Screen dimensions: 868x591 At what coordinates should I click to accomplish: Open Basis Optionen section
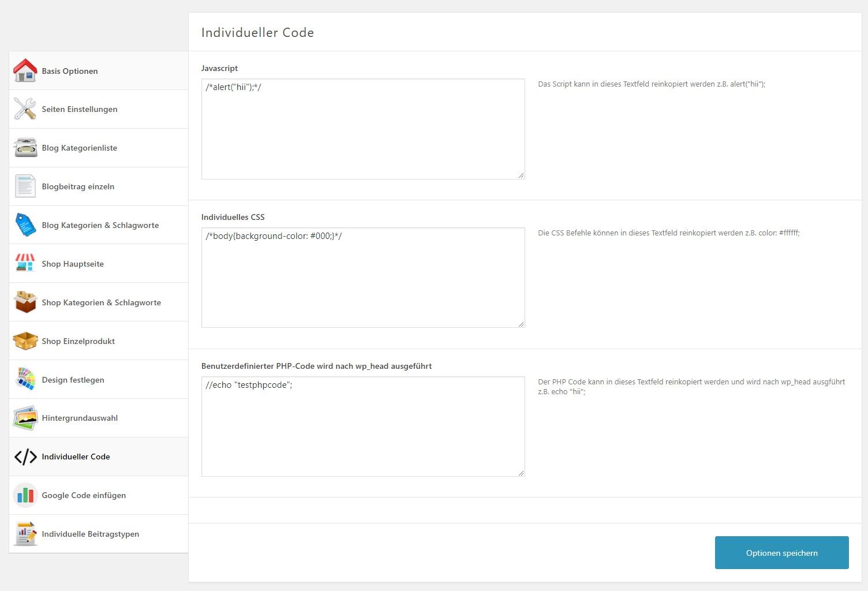(99, 70)
